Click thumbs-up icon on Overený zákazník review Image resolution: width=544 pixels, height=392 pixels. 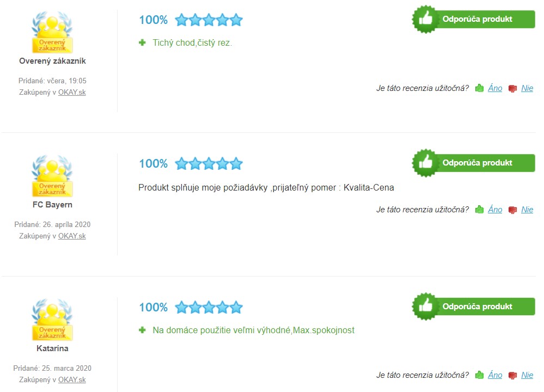pos(479,88)
